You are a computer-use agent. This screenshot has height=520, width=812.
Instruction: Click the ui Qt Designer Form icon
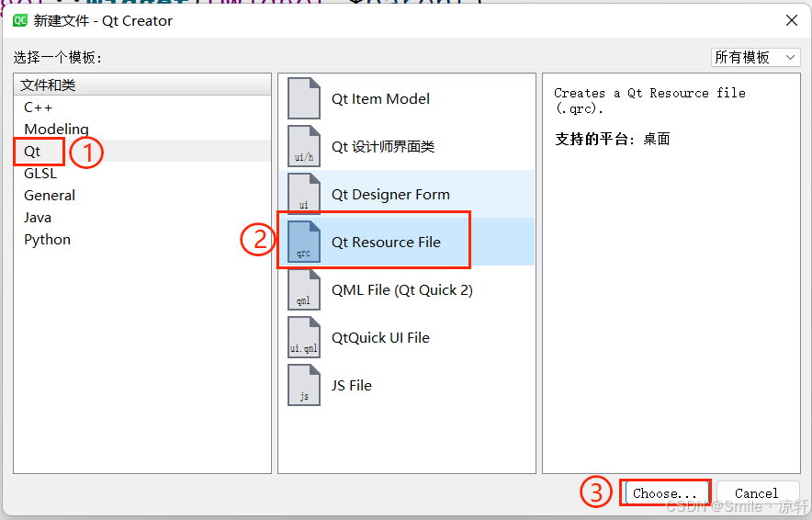tap(304, 194)
